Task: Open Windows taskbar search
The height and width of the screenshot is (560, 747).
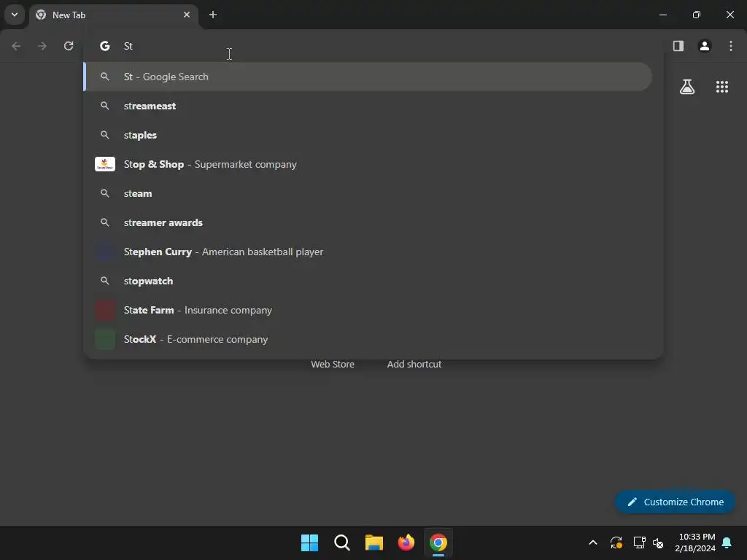Action: (342, 542)
